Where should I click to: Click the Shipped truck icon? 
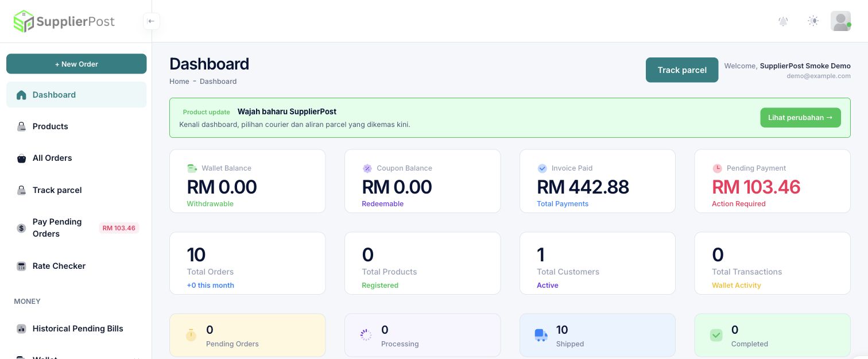[541, 335]
